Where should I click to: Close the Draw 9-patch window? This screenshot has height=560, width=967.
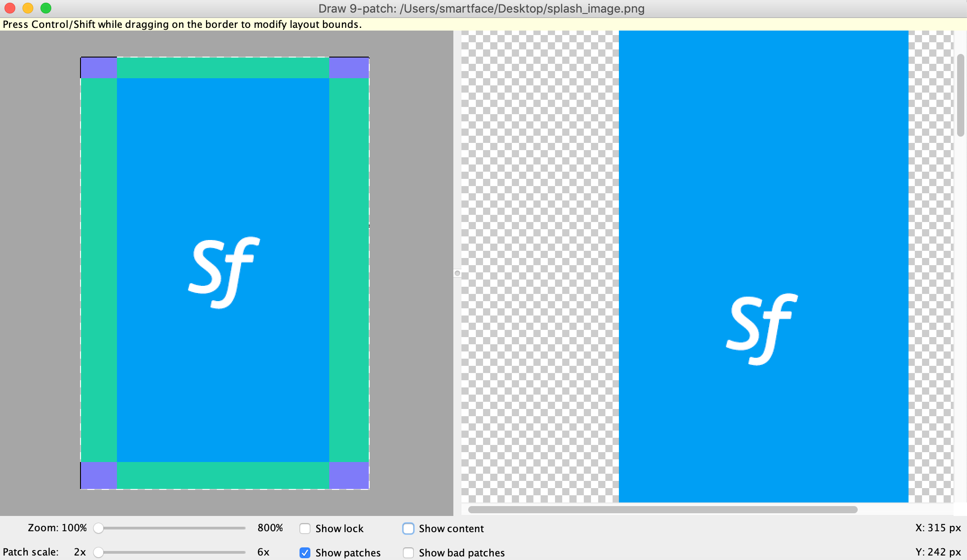[10, 8]
